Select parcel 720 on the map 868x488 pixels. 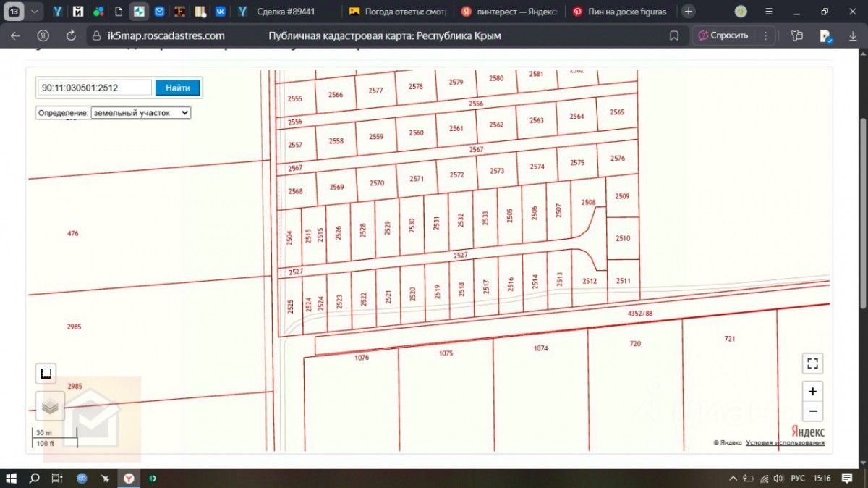(635, 344)
